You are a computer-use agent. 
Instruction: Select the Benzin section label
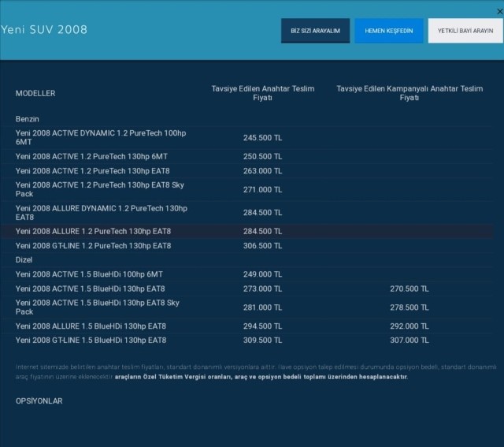tap(28, 119)
